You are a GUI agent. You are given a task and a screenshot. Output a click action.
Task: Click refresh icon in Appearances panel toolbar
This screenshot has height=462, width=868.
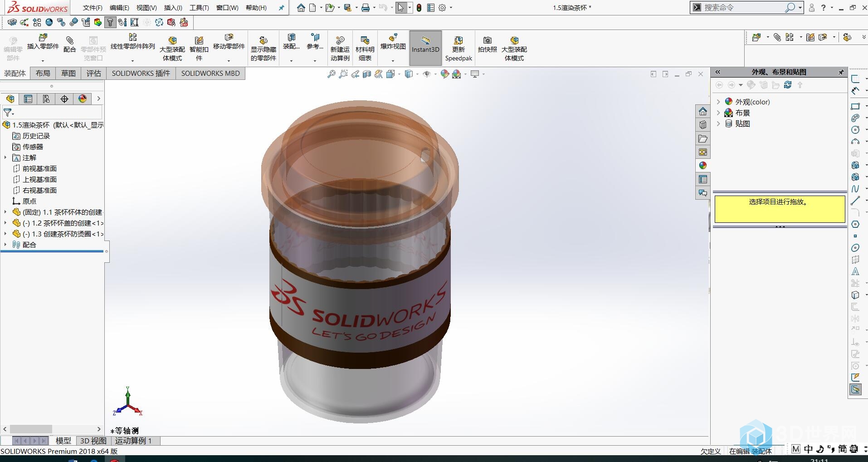coord(788,85)
